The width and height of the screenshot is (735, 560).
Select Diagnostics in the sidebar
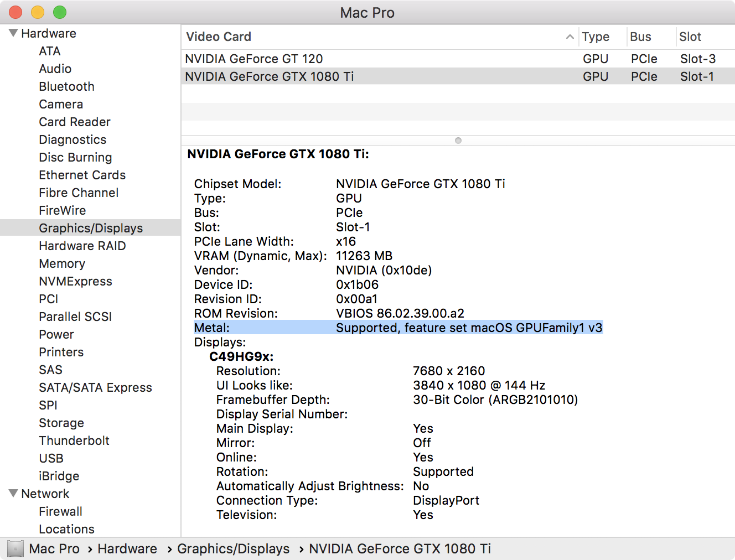pos(73,139)
